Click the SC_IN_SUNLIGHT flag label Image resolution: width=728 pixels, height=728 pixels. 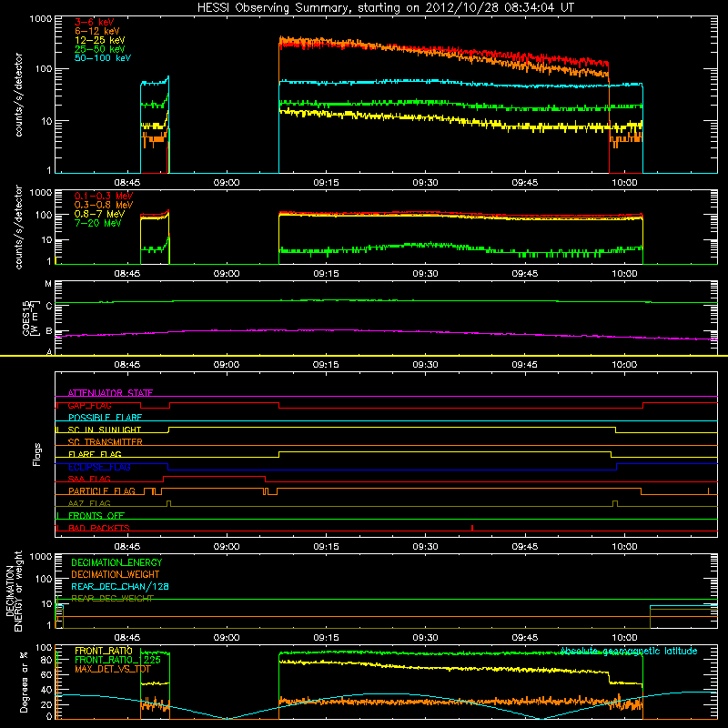point(105,430)
